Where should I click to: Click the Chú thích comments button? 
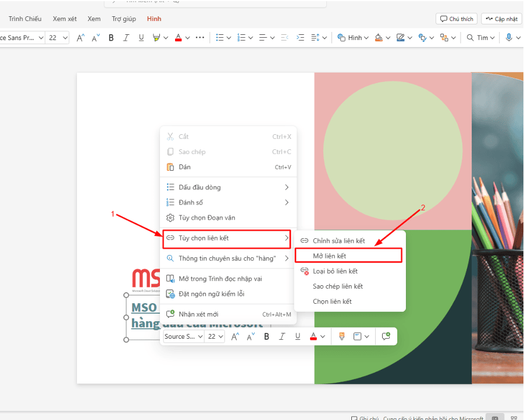[457, 19]
